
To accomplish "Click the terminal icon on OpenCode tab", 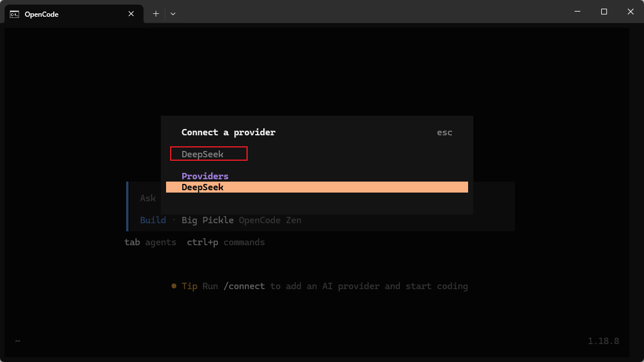I will click(14, 14).
